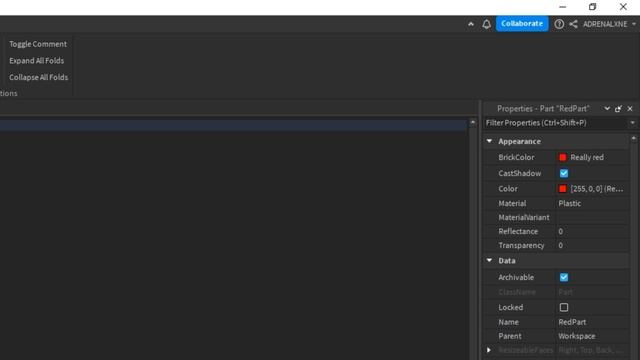Screen dimensions: 640x360
Task: Collapse the Data section
Action: [489, 260]
